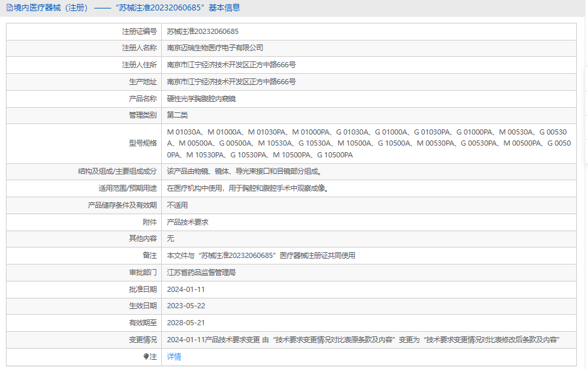Click the 不适用 value
This screenshot has width=588, height=369.
click(178, 205)
